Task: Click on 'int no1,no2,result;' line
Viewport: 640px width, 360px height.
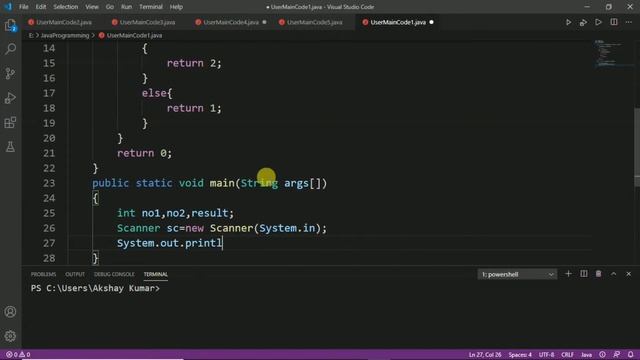Action: click(176, 213)
